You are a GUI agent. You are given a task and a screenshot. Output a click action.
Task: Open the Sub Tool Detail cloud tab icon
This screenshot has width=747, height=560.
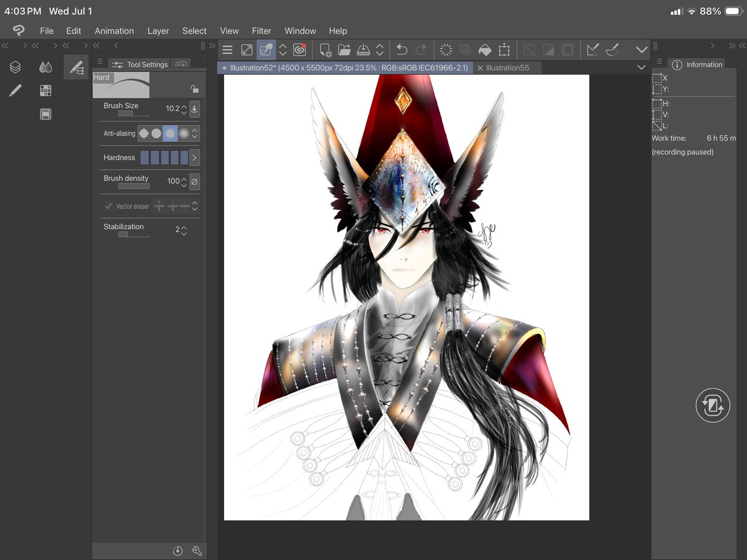(181, 64)
